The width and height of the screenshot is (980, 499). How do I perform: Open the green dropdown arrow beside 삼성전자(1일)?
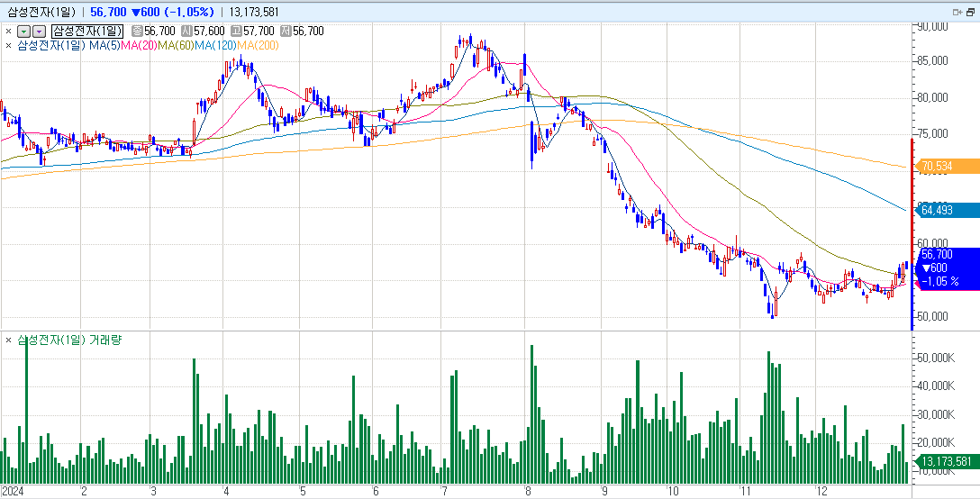pos(24,32)
